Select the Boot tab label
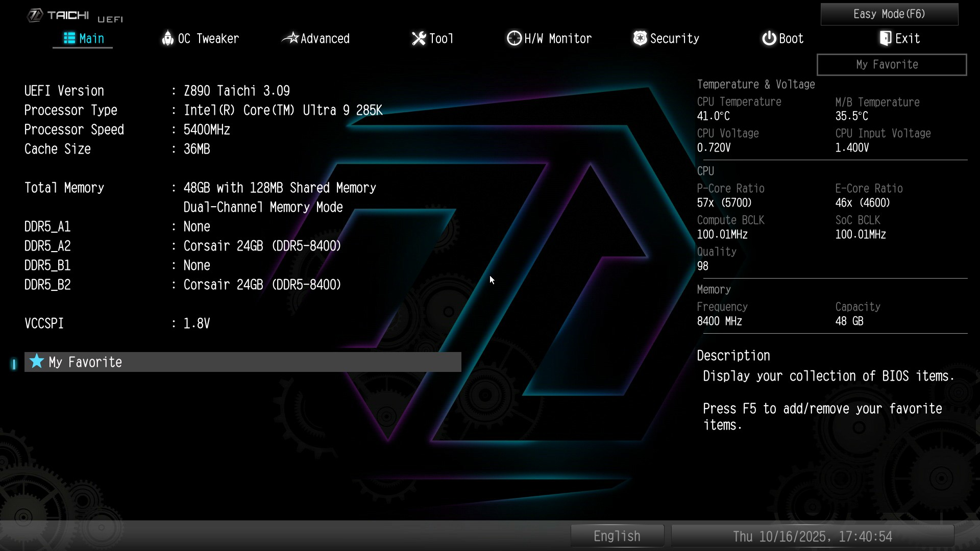Image resolution: width=980 pixels, height=551 pixels. (791, 39)
